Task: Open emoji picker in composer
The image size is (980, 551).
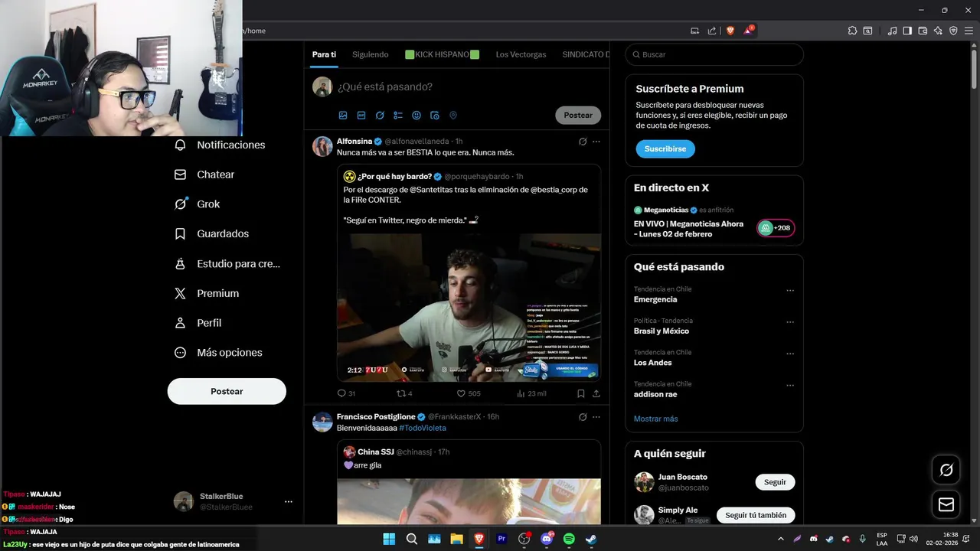Action: point(416,116)
